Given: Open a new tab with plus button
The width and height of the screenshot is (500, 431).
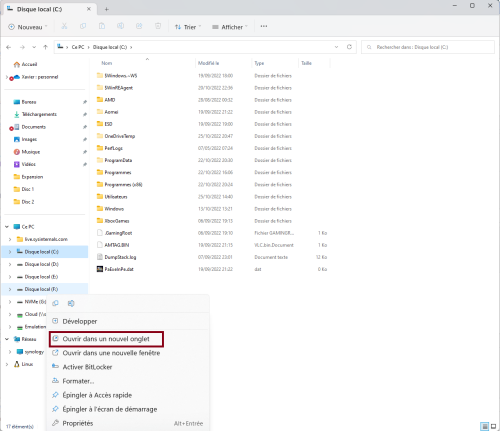Looking at the screenshot, I should click(x=106, y=9).
